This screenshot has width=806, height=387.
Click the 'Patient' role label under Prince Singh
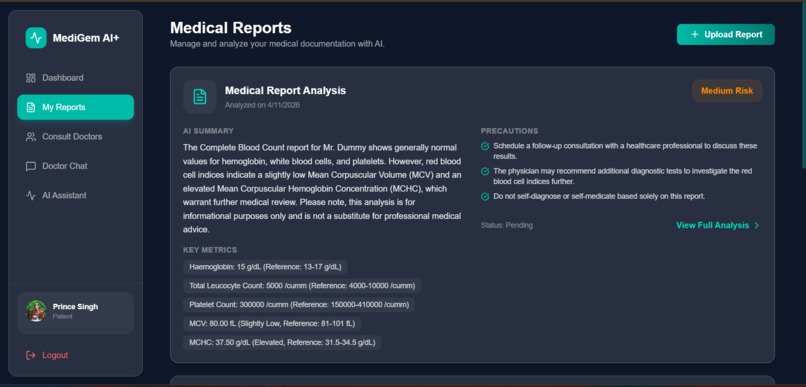point(63,317)
